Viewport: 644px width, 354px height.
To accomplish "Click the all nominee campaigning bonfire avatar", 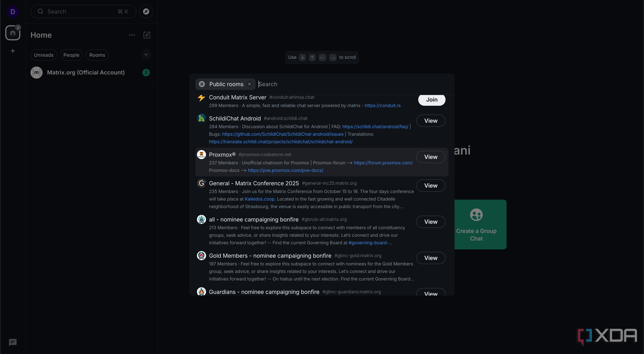I will click(201, 219).
